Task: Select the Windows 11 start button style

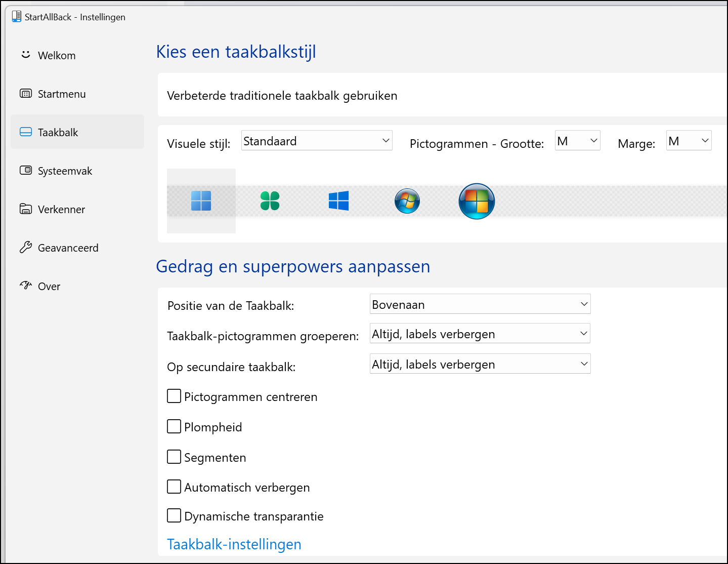Action: (x=201, y=201)
